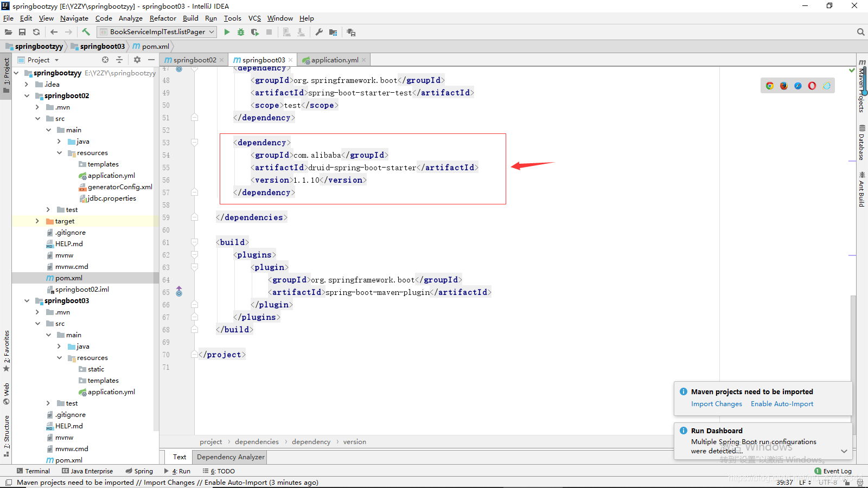Hide the Project panel with minus icon
This screenshot has width=868, height=488.
[x=151, y=60]
